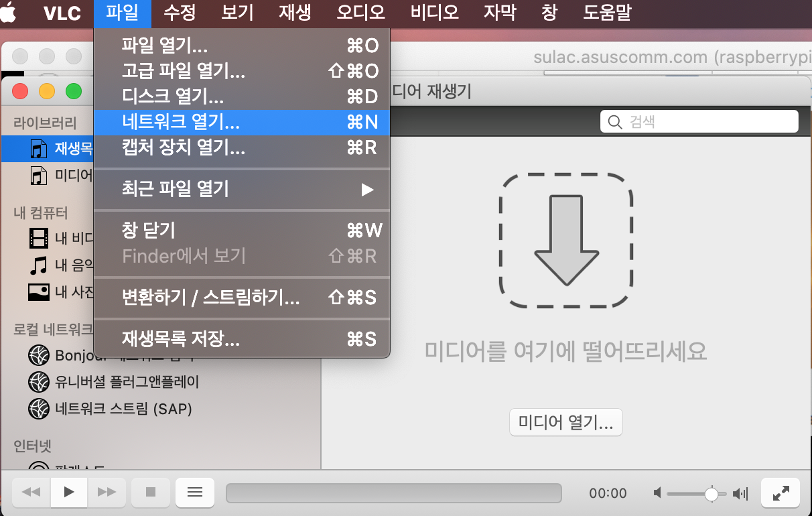Select Bonjour network discovery icon
Image resolution: width=812 pixels, height=516 pixels.
(39, 354)
